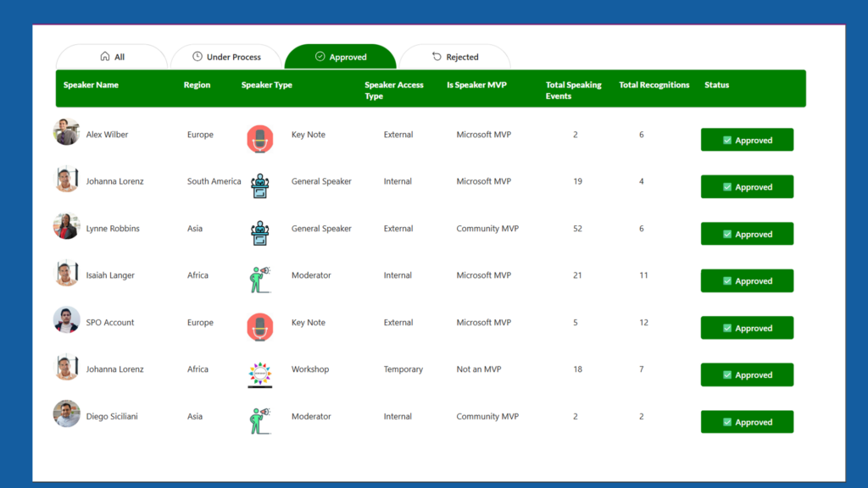Click the checkmark icon in Diego Siciliani's Approved button

click(x=727, y=422)
